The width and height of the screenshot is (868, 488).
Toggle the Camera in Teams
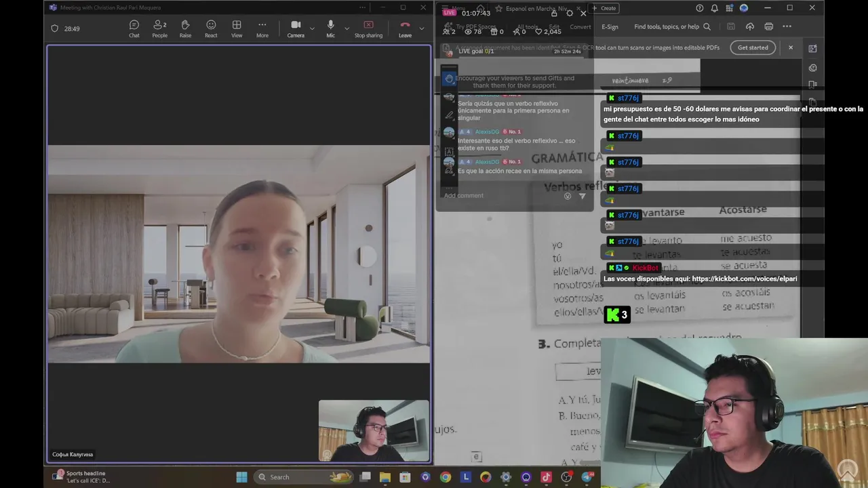click(x=296, y=28)
